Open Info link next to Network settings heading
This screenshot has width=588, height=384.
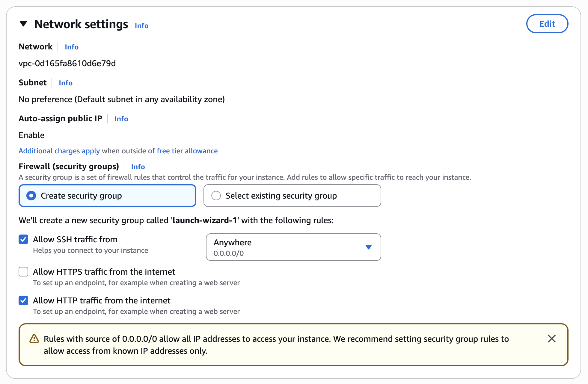point(141,26)
